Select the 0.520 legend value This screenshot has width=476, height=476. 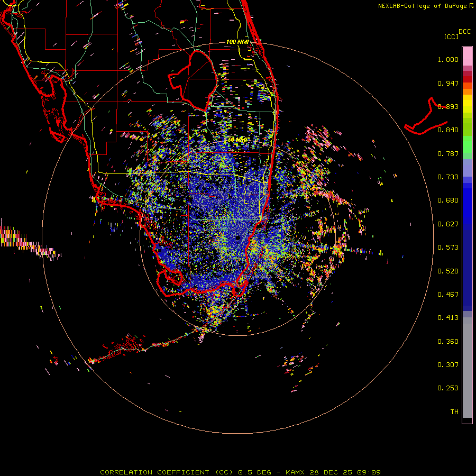pos(448,271)
